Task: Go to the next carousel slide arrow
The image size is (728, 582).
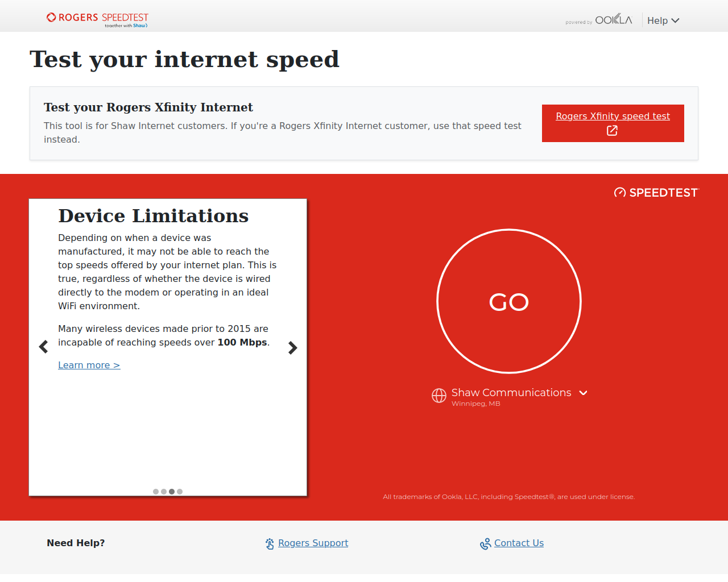Action: click(293, 348)
